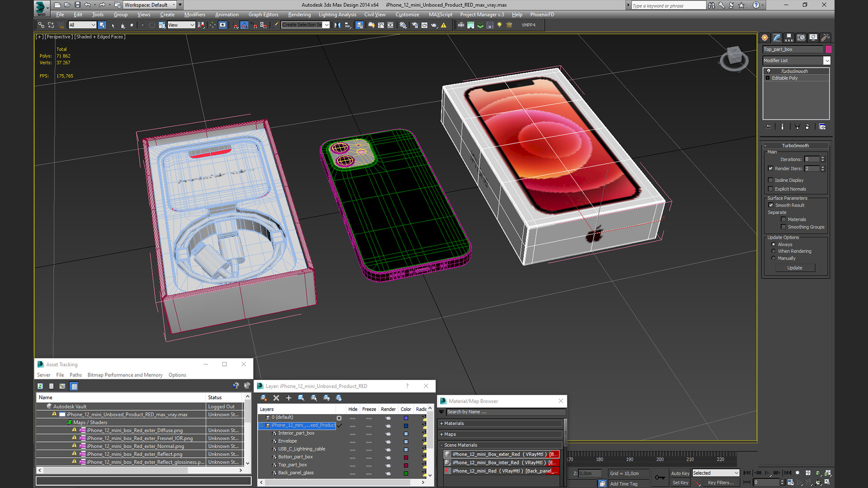Screen dimensions: 868x488
Task: Click Hide/Unhide All Layers icon
Action: [x=326, y=398]
